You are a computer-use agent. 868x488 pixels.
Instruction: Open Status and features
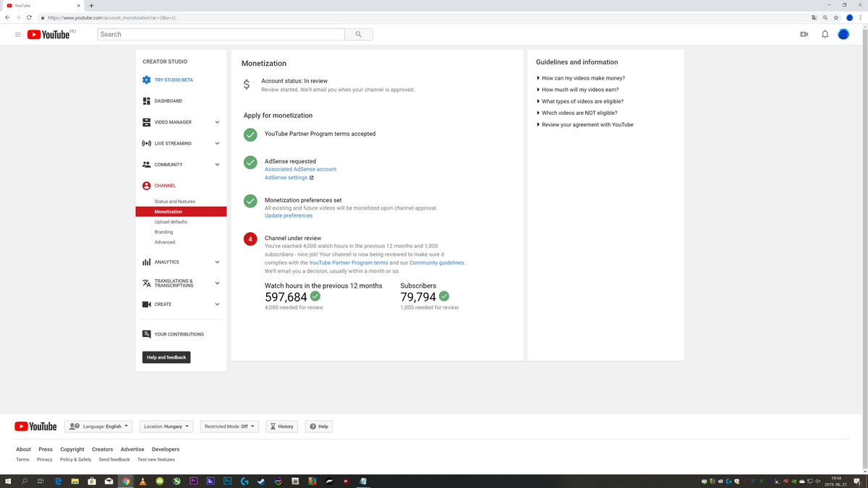click(x=174, y=202)
